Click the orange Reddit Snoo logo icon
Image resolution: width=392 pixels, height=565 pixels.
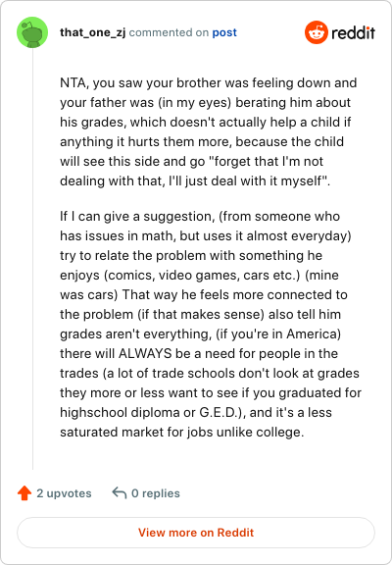317,32
